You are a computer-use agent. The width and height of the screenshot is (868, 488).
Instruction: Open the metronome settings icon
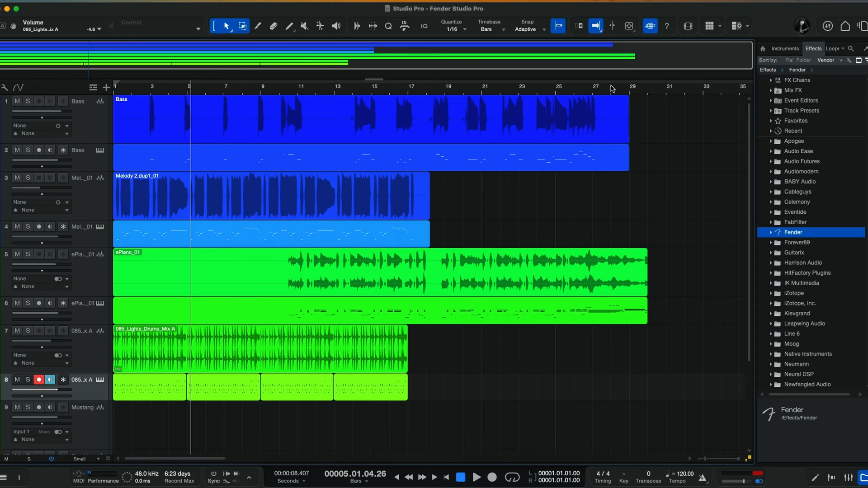click(703, 478)
